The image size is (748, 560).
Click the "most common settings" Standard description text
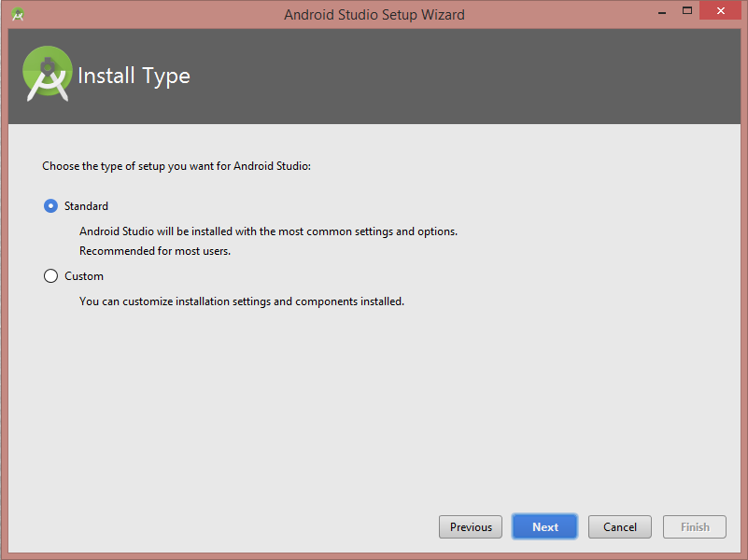coord(268,231)
